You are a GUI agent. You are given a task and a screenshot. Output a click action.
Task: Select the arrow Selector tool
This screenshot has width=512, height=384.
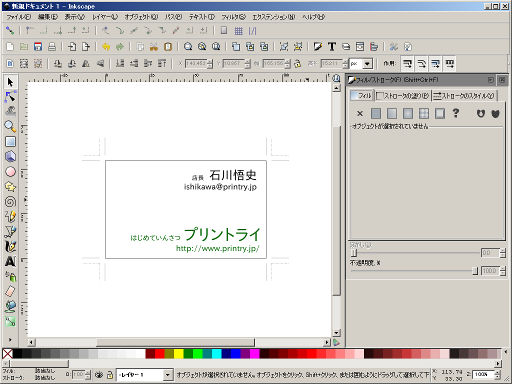(10, 82)
